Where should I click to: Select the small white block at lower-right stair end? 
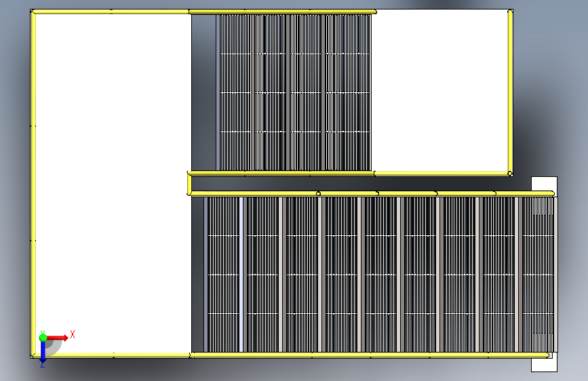tap(544, 362)
